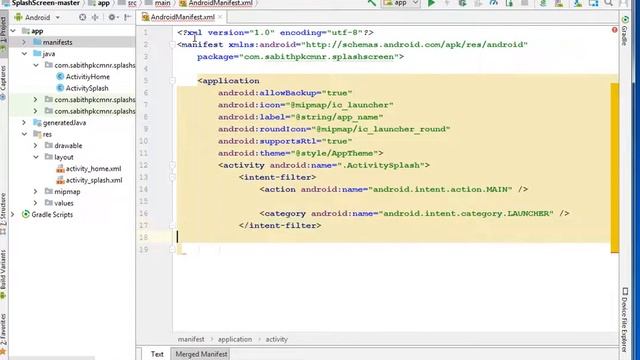Open SDK Manager icon in toolbar
640x360 pixels.
578,3
